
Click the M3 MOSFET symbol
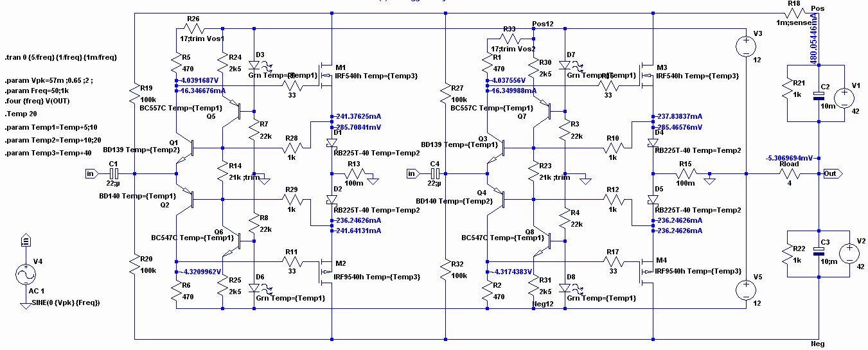(x=647, y=75)
